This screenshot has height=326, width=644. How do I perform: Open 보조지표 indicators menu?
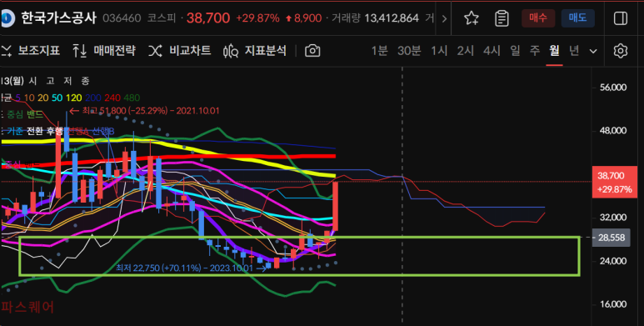(31, 51)
